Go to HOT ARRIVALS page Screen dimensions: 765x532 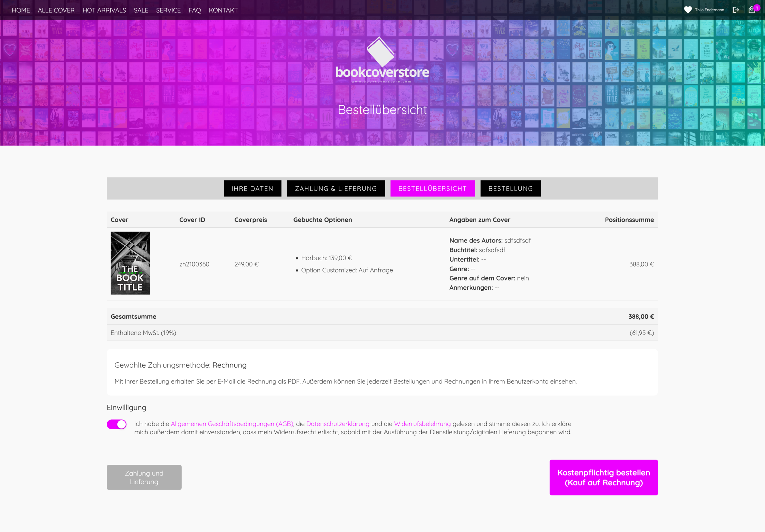click(x=104, y=10)
